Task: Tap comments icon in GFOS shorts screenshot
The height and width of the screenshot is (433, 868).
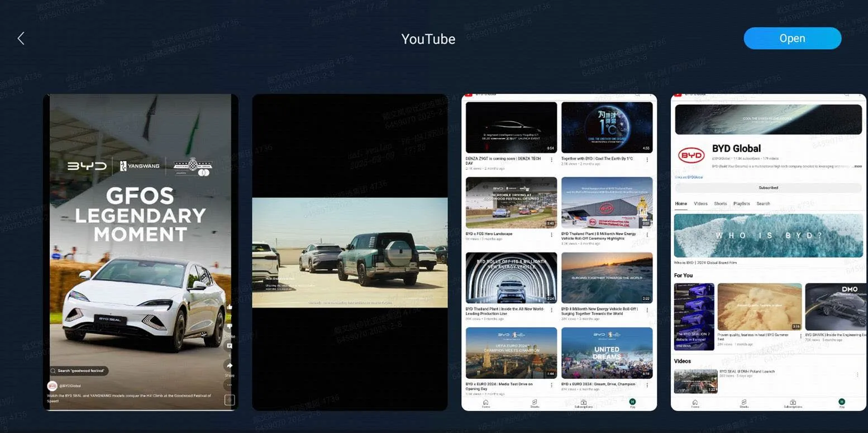Action: coord(230,346)
